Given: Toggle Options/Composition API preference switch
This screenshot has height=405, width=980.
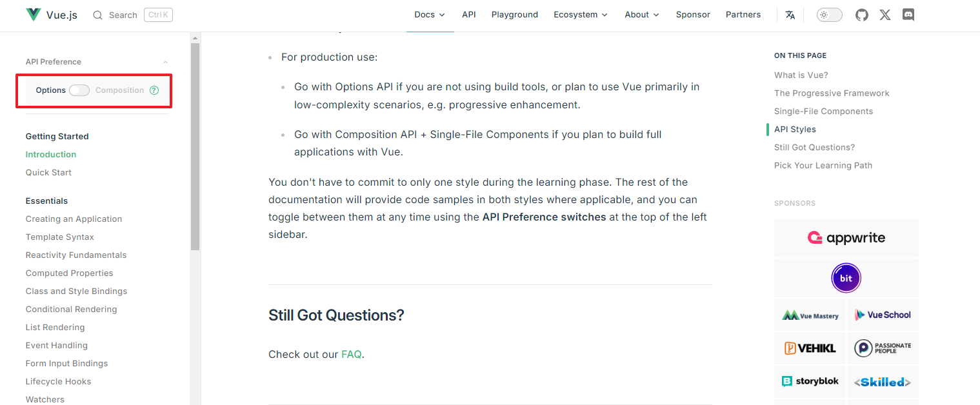Looking at the screenshot, I should point(79,90).
